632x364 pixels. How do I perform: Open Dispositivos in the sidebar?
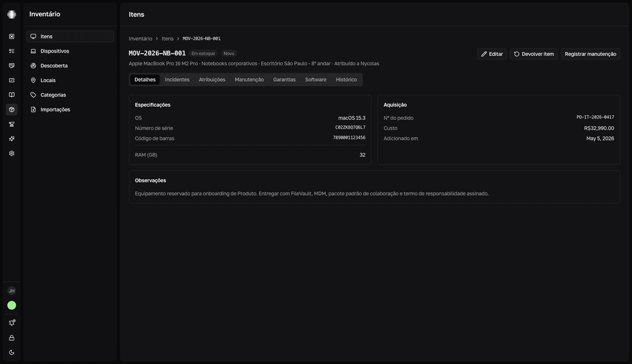coord(70,51)
